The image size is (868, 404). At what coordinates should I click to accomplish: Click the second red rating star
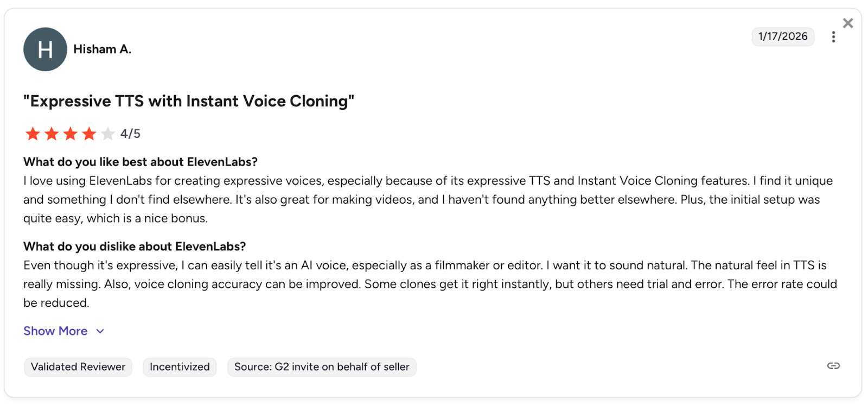[x=52, y=134]
